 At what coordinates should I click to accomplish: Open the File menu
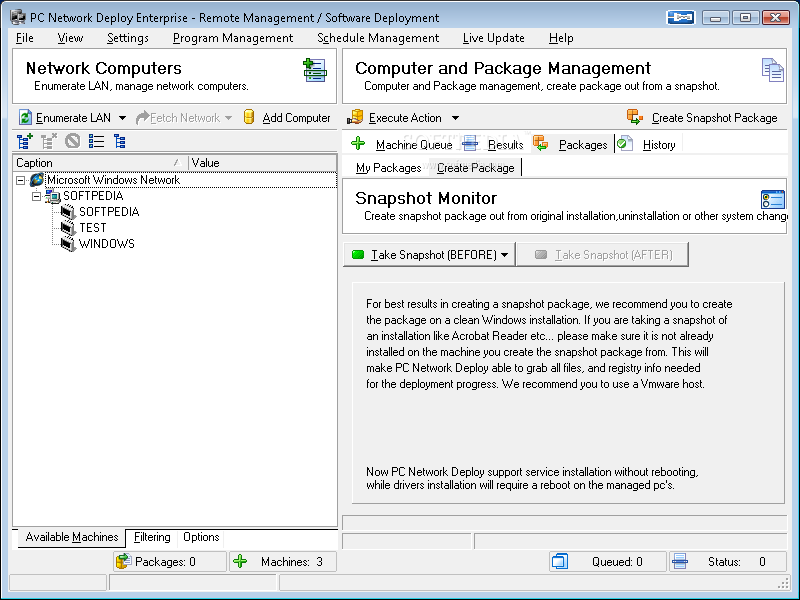tap(24, 38)
